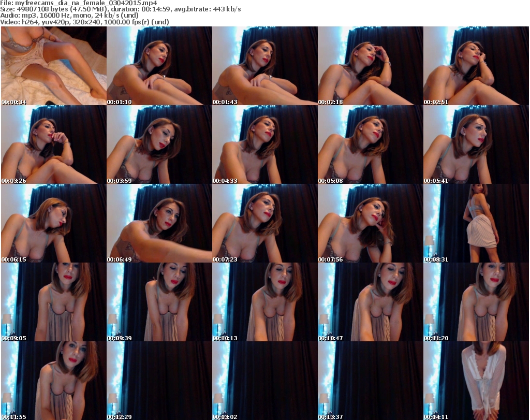Image resolution: width=530 pixels, height=420 pixels.
Task: Open the frame marked 00:09:05
Action: pyautogui.click(x=53, y=302)
